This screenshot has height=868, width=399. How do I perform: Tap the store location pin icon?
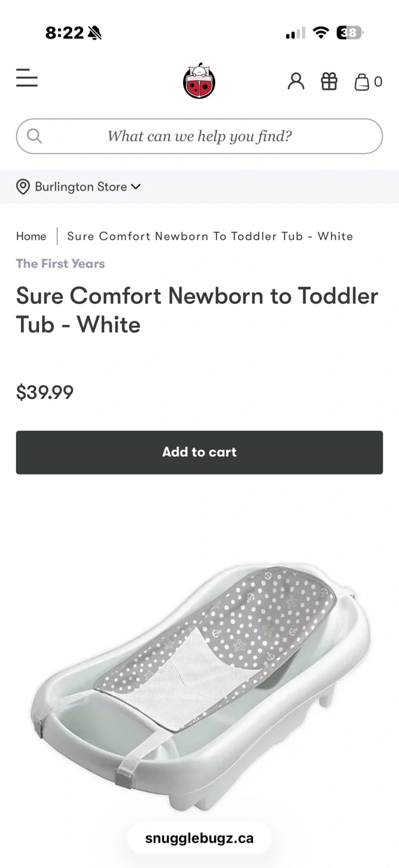[23, 187]
